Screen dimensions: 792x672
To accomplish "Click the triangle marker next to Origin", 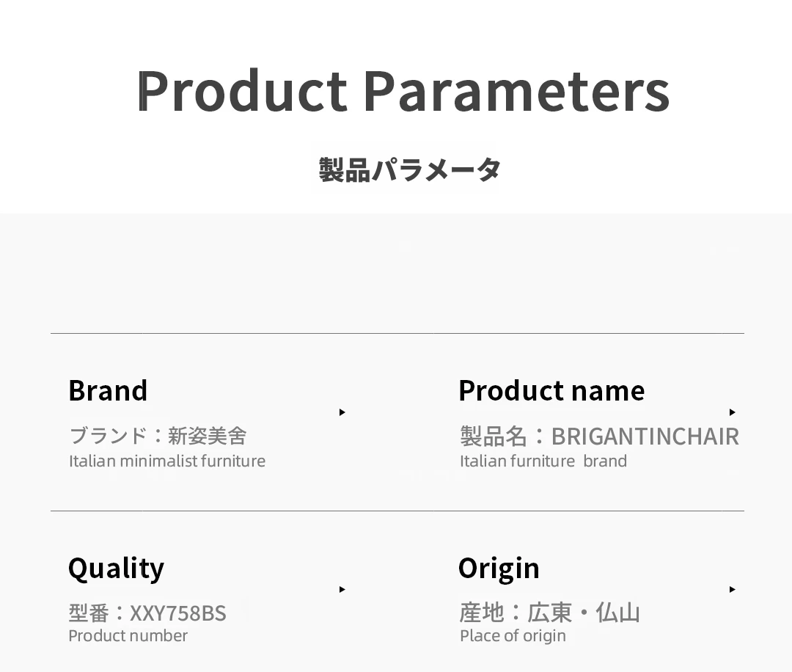I will pyautogui.click(x=732, y=589).
